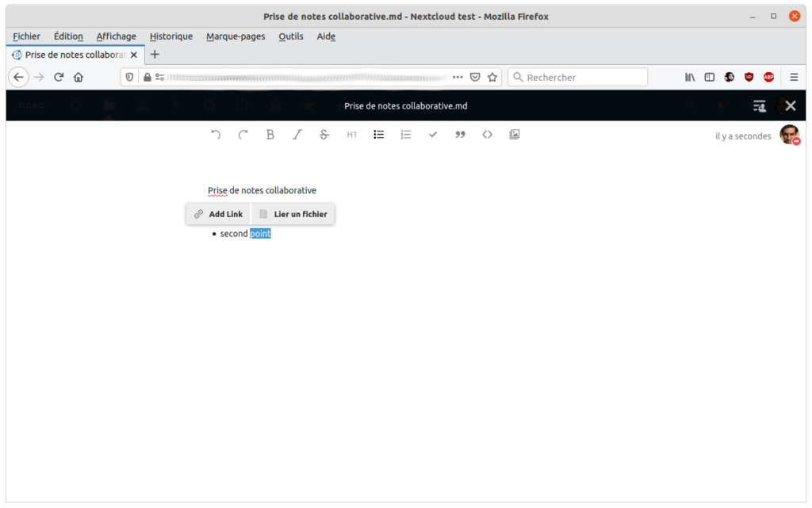Save page to Pocket
812x508 pixels.
[x=475, y=77]
